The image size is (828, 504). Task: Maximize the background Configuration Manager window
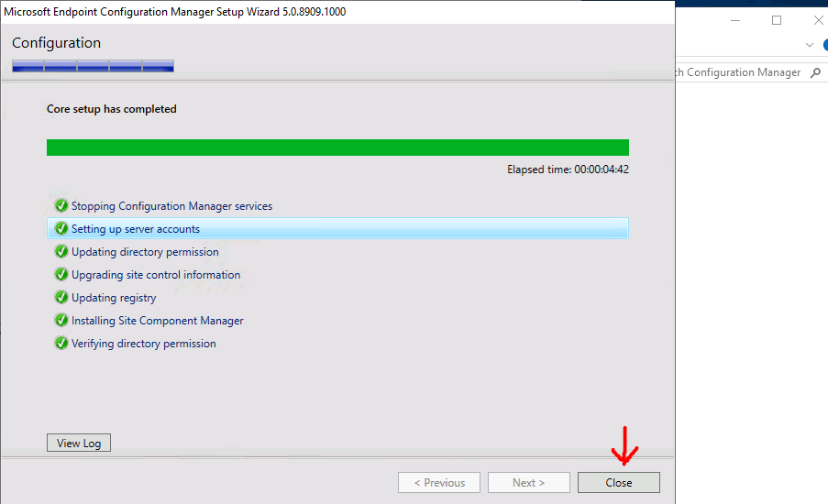[777, 20]
